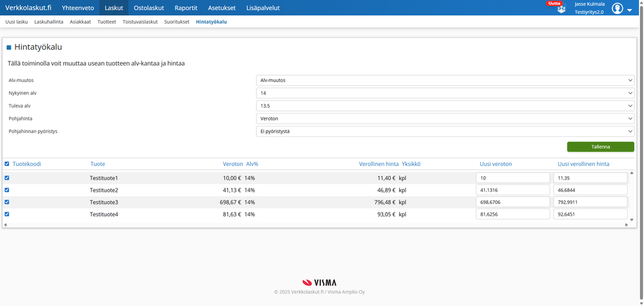Uncheck the Testituote2 row checkbox
The height and width of the screenshot is (306, 644).
[6, 190]
